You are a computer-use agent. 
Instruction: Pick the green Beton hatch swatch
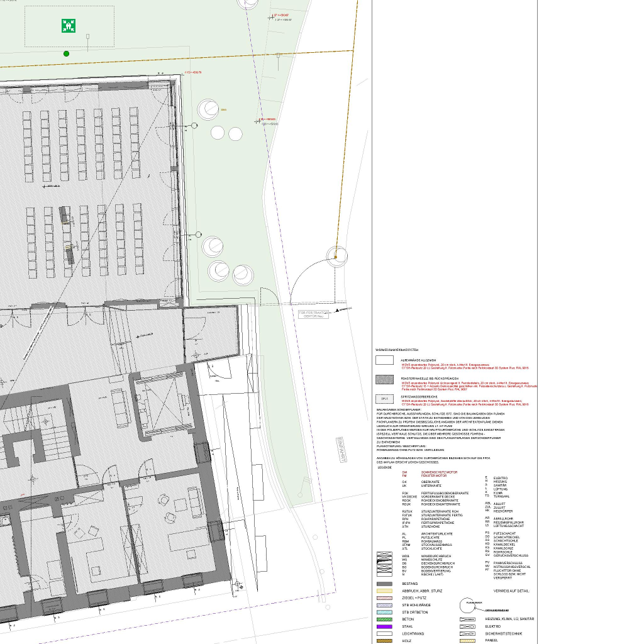click(384, 619)
